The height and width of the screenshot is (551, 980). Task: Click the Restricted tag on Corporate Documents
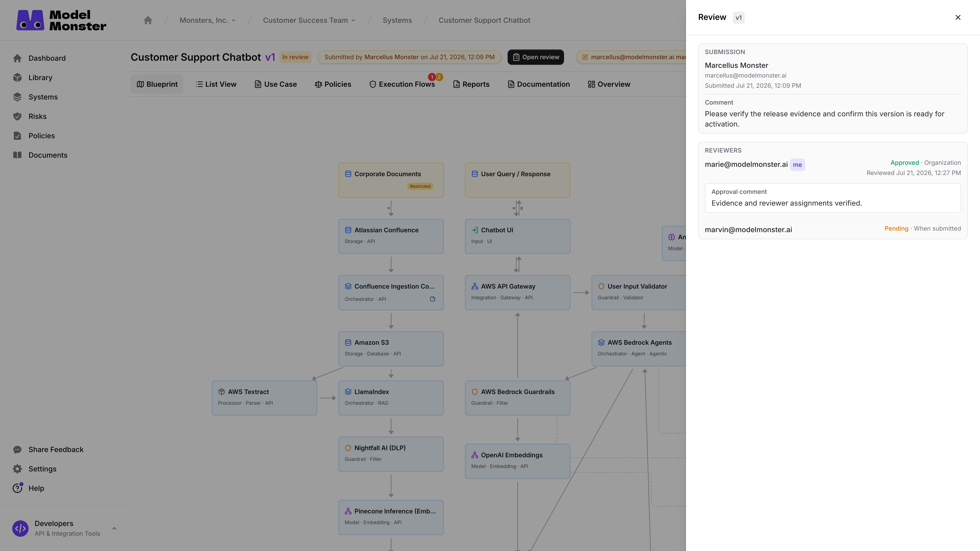click(420, 186)
